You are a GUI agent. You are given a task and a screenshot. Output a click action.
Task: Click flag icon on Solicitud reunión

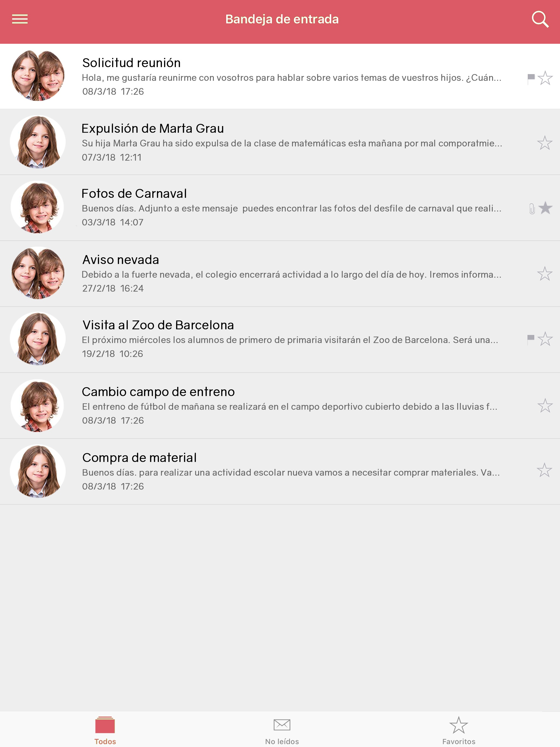click(531, 78)
